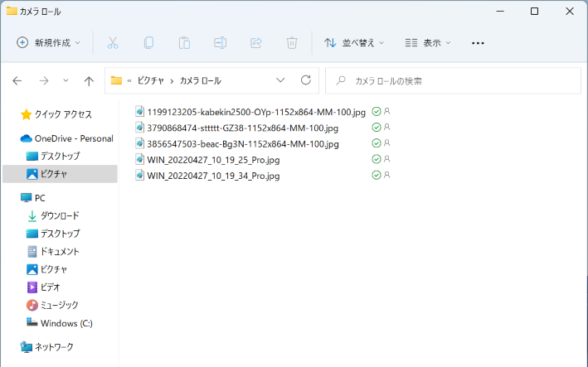This screenshot has height=367, width=588.
Task: Click the file icon of 3856547503-beac image
Action: (139, 143)
